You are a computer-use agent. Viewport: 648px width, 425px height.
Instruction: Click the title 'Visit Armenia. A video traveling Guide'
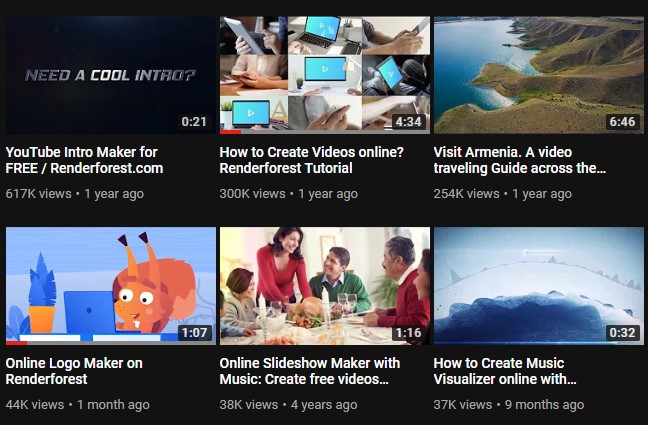coord(520,160)
